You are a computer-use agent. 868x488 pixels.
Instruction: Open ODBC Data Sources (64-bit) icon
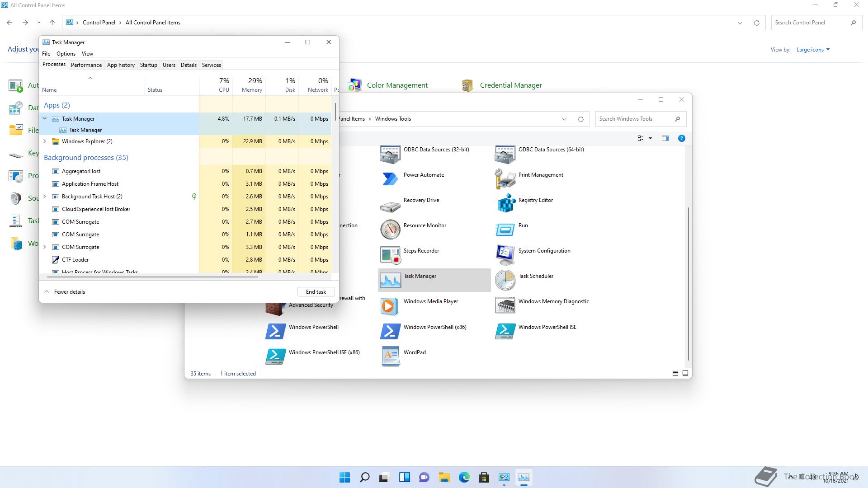(505, 155)
